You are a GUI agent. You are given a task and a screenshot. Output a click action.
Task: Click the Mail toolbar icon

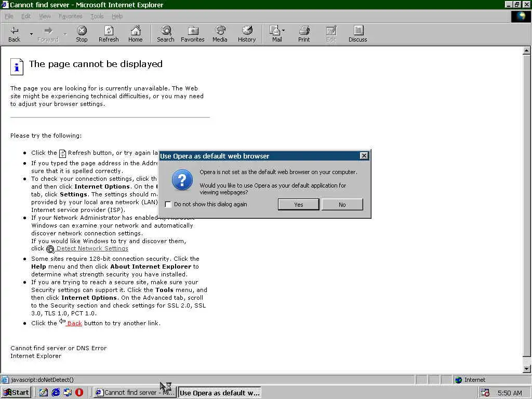(x=276, y=34)
